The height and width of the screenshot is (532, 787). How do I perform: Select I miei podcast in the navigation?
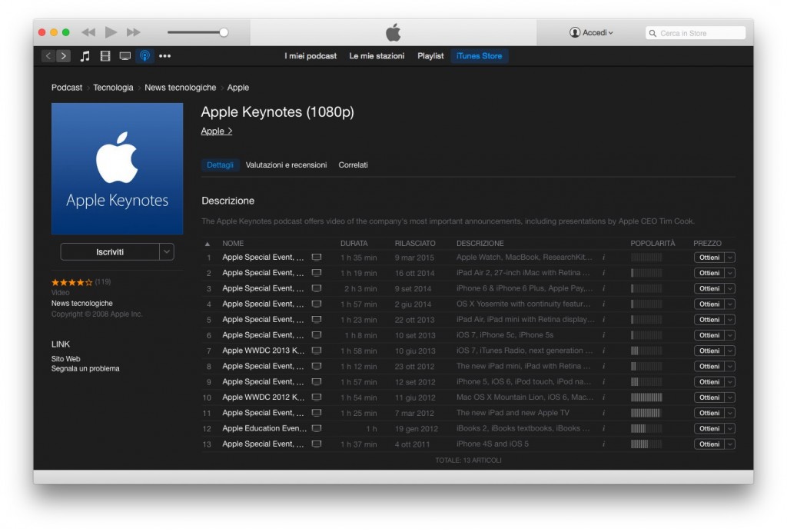310,55
